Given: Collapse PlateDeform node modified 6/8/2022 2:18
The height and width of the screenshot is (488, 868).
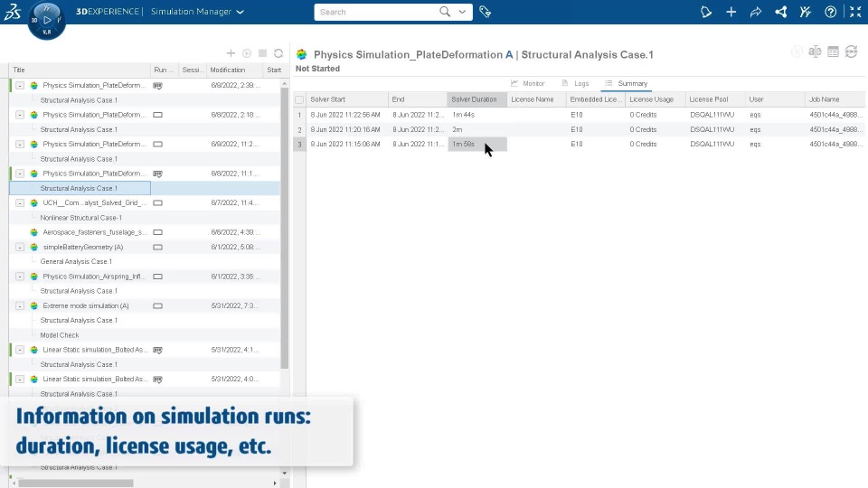Looking at the screenshot, I should click(x=20, y=115).
